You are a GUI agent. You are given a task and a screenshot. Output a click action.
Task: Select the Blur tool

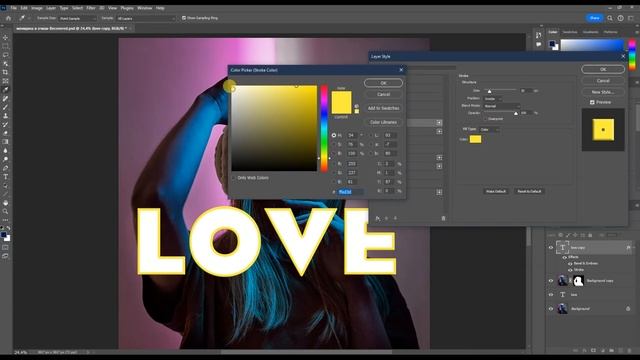click(x=5, y=151)
